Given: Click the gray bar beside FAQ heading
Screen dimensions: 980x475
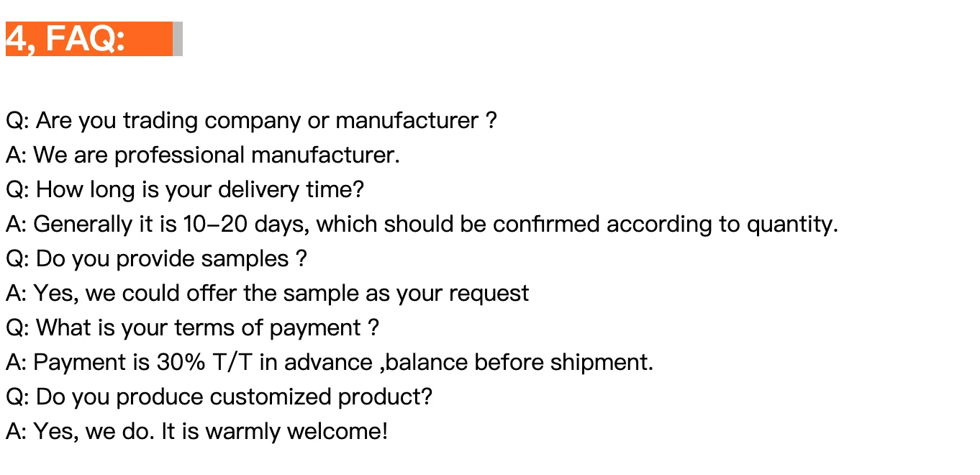Looking at the screenshot, I should point(178,39).
